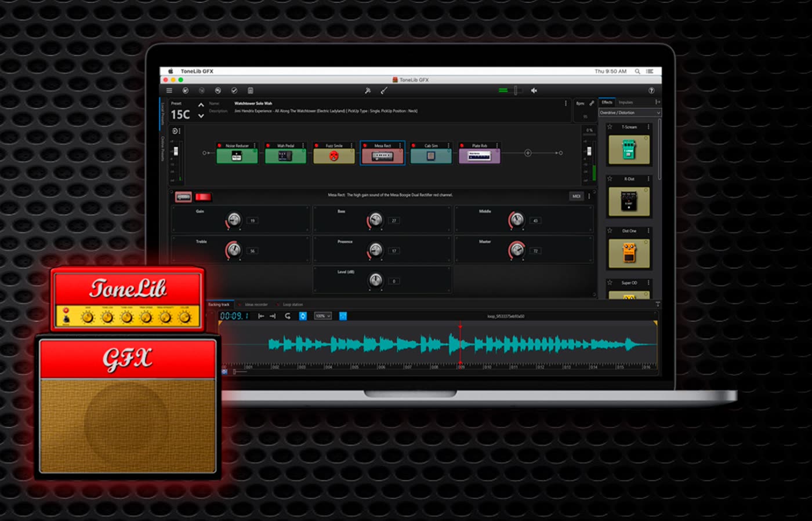The image size is (812, 521).
Task: Toggle Plate Rvb power LED
Action: pyautogui.click(x=462, y=145)
